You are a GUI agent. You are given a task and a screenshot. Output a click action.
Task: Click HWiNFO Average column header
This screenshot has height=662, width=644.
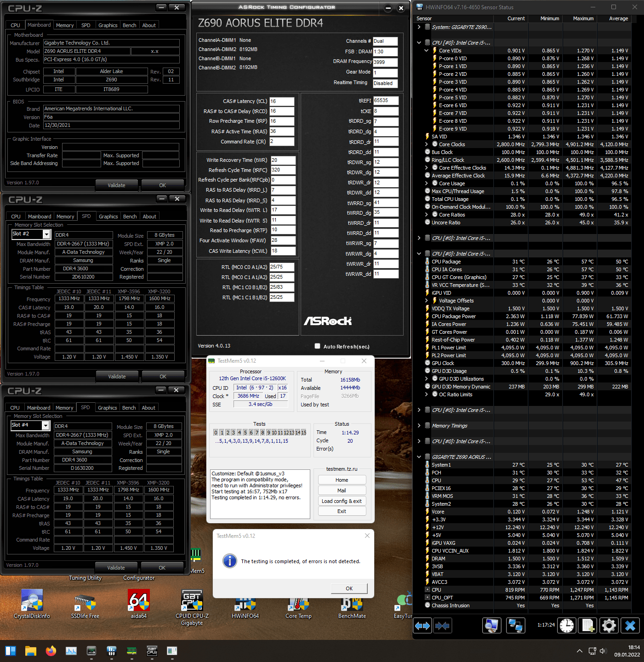coord(618,18)
